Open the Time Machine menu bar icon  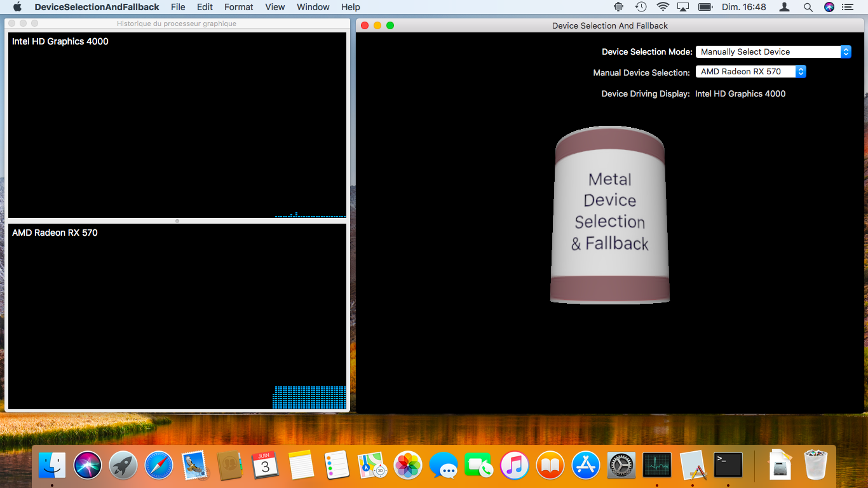(641, 7)
